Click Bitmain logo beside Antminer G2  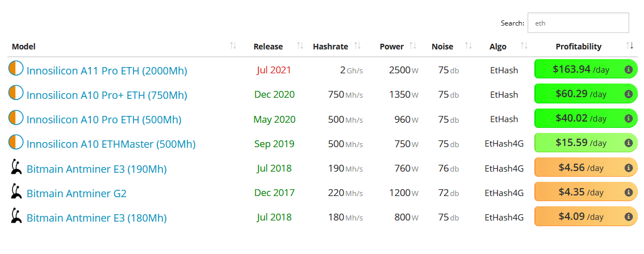point(16,191)
